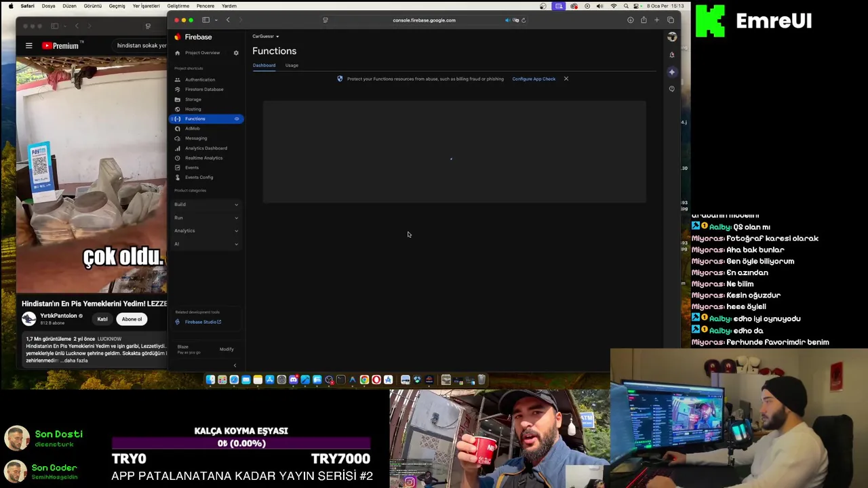Image resolution: width=868 pixels, height=488 pixels.
Task: Open Messaging shortcut
Action: click(196, 138)
